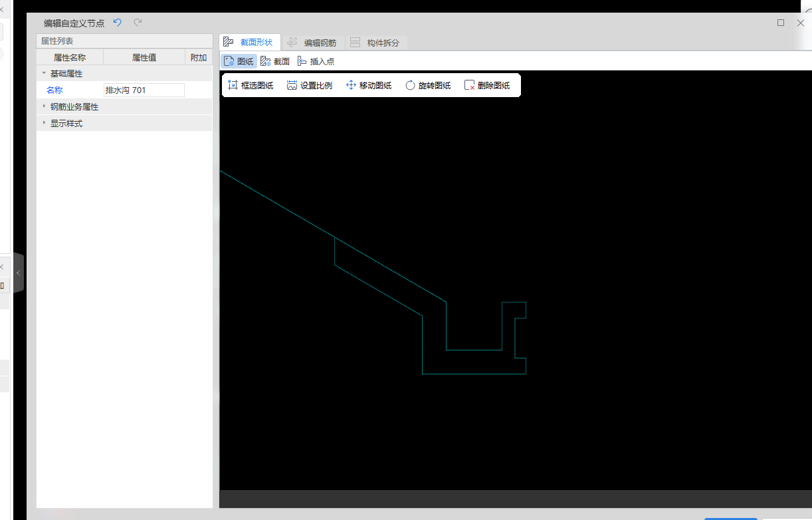Click the 附加 column header
812x520 pixels.
point(199,58)
